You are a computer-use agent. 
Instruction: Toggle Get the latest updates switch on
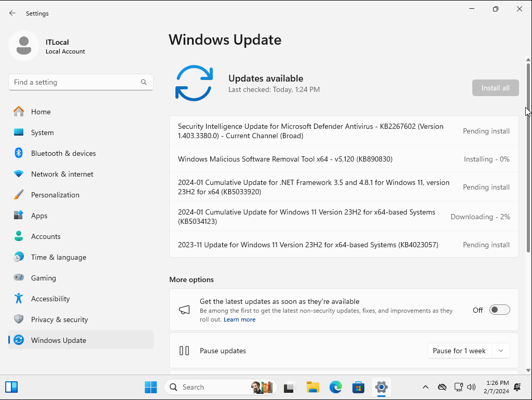[x=499, y=310]
